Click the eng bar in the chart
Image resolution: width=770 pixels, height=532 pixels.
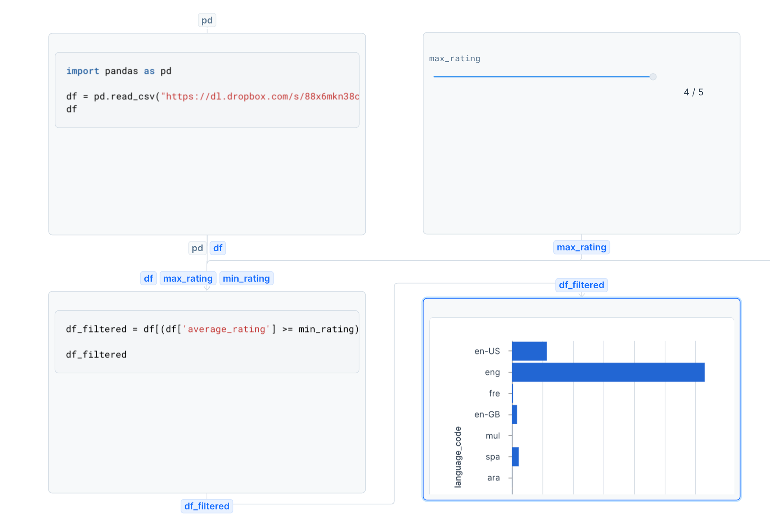[x=608, y=372]
